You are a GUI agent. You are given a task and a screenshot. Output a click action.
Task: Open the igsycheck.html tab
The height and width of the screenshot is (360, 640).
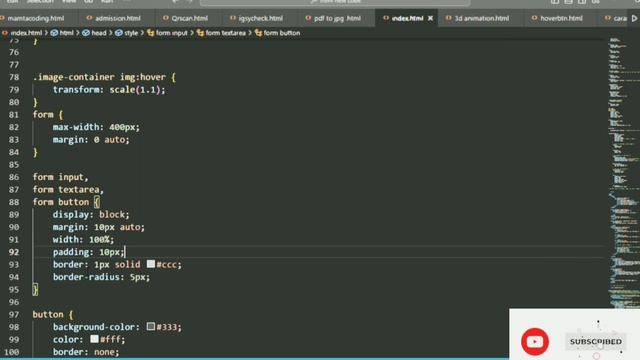click(256, 18)
